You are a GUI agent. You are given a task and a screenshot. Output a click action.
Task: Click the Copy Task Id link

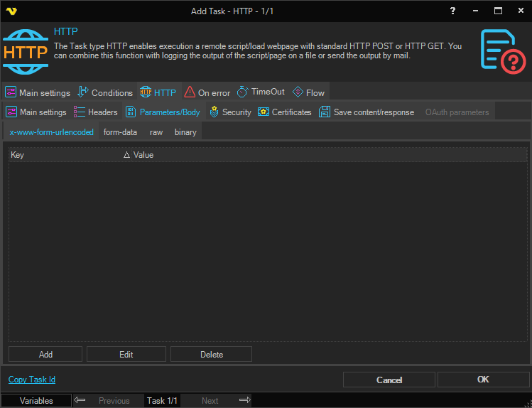tap(32, 380)
